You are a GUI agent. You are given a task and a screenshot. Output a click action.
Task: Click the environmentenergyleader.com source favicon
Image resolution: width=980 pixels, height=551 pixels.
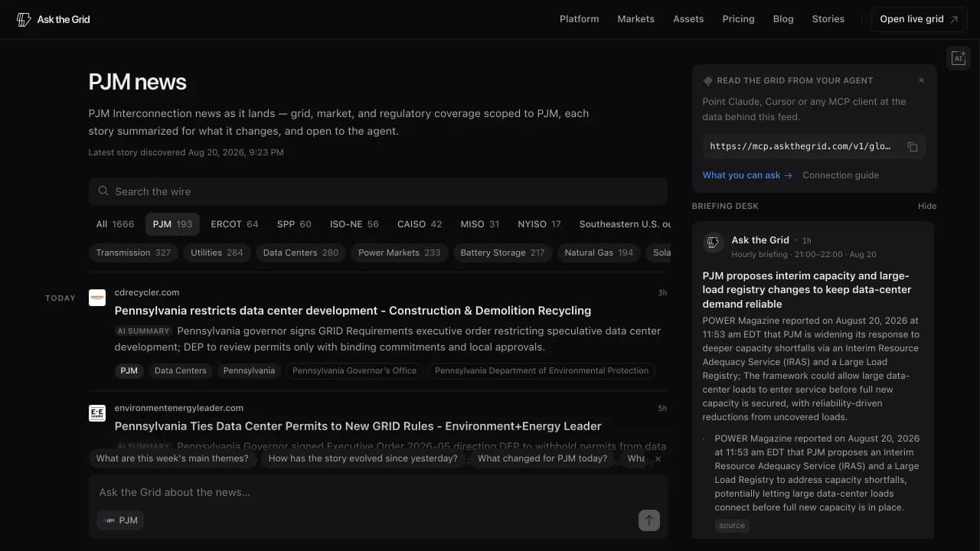click(x=97, y=413)
